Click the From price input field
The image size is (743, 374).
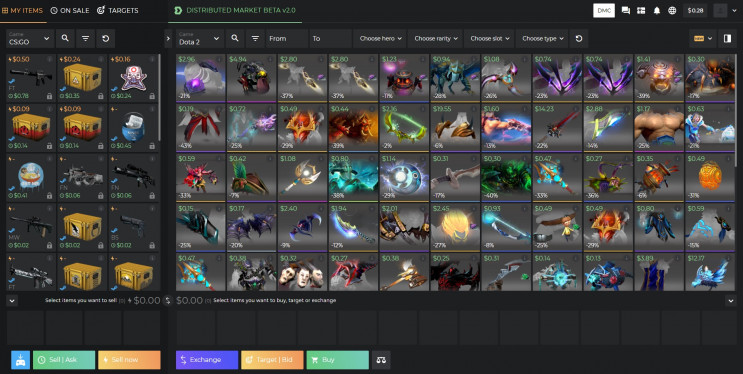[287, 38]
